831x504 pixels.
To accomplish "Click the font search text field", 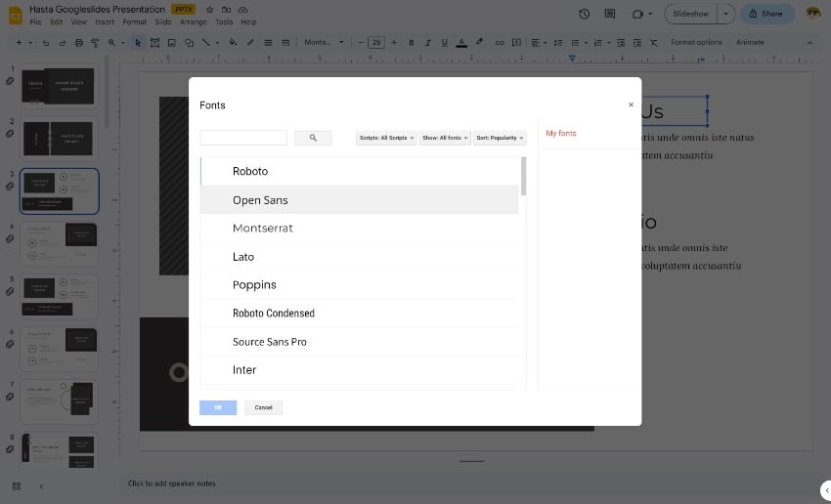I will click(x=243, y=138).
